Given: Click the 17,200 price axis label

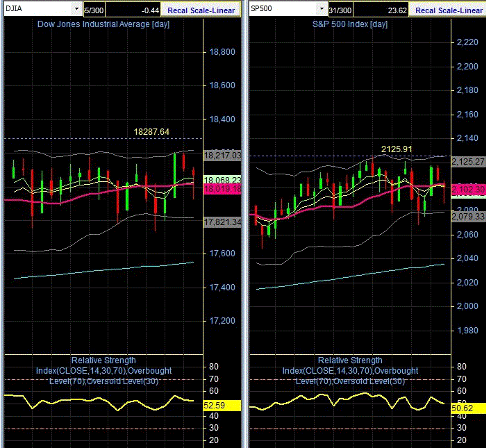Looking at the screenshot, I should pos(222,321).
